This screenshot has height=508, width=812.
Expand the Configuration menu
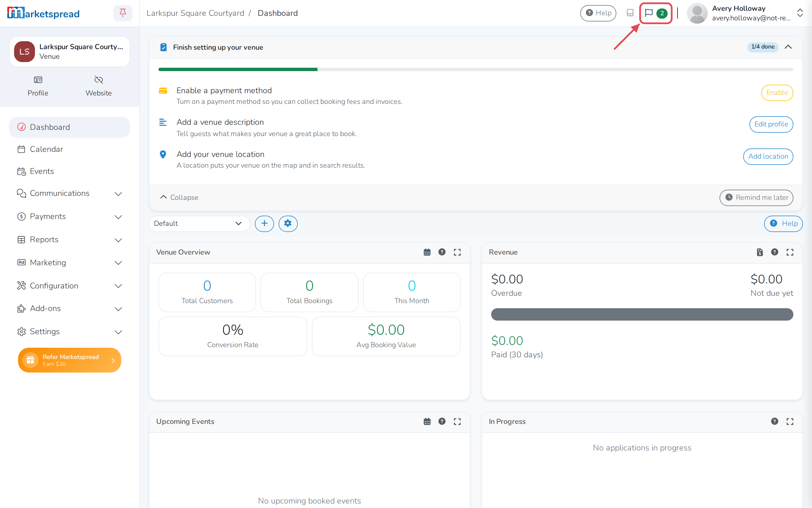coord(69,286)
